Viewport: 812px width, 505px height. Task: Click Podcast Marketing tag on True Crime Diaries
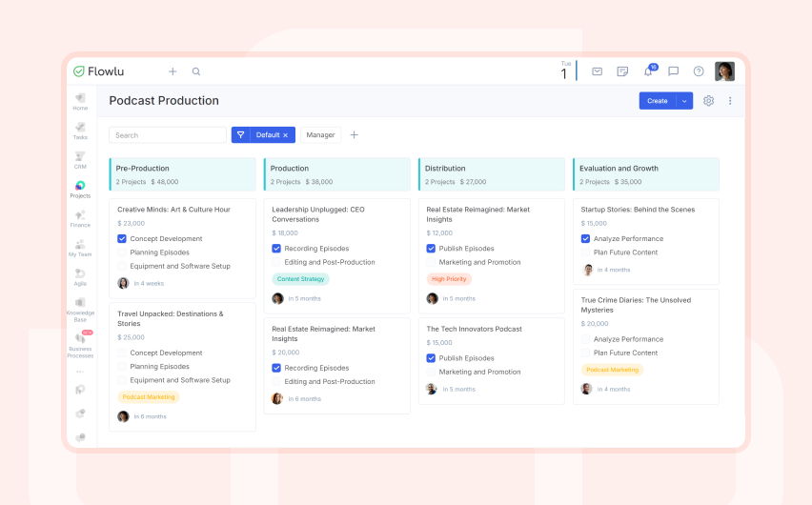(x=612, y=370)
